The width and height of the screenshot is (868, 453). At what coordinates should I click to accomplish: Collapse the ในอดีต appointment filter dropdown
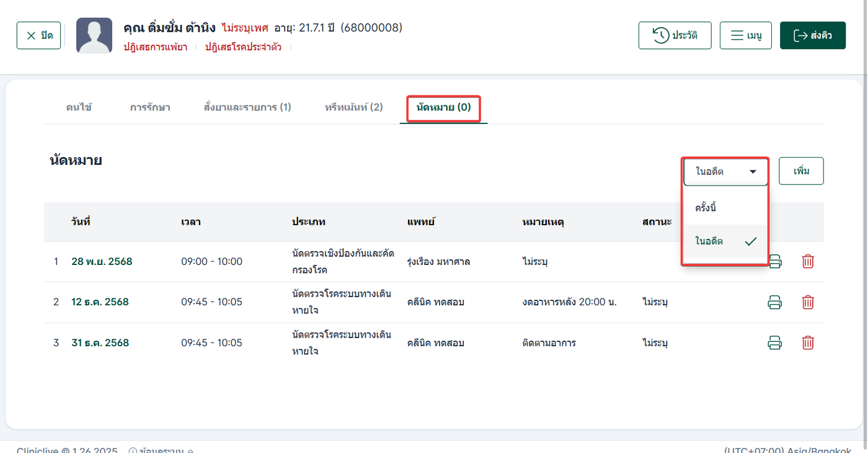725,171
